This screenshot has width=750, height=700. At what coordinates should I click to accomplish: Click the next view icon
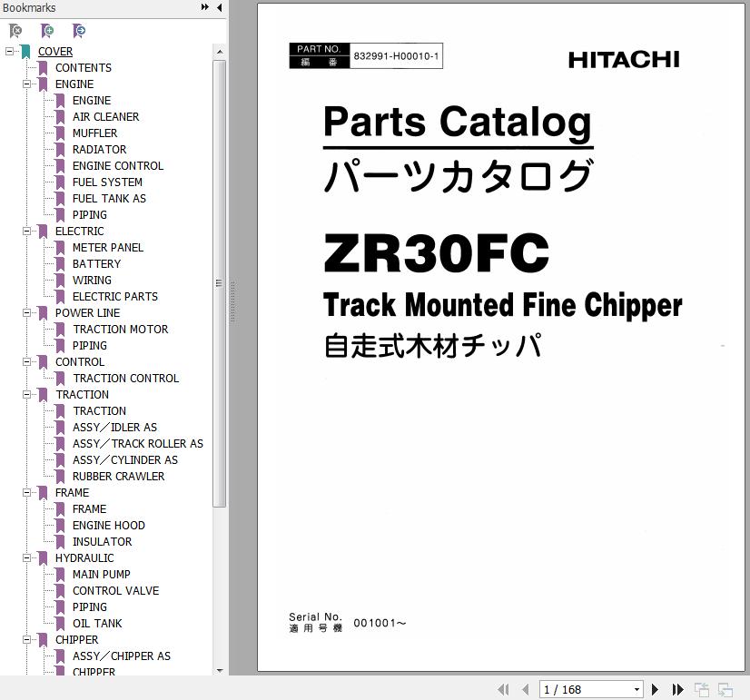725,689
